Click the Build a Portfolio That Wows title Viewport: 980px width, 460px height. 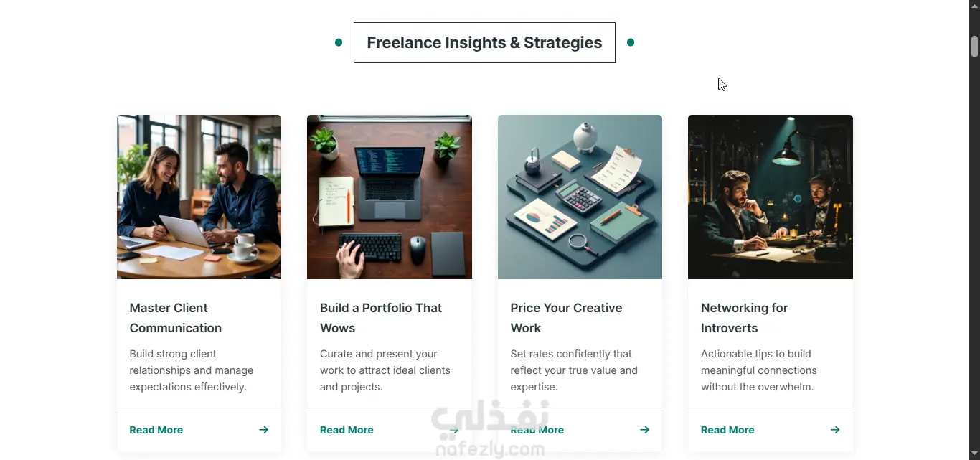[381, 318]
